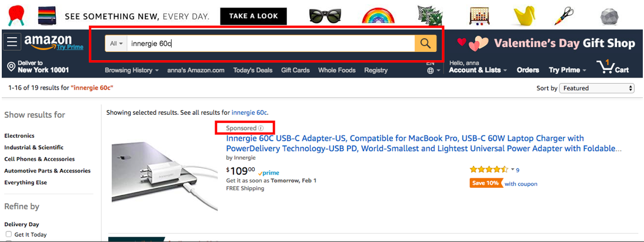
Task: Click the prime badge by price
Action: click(x=269, y=173)
